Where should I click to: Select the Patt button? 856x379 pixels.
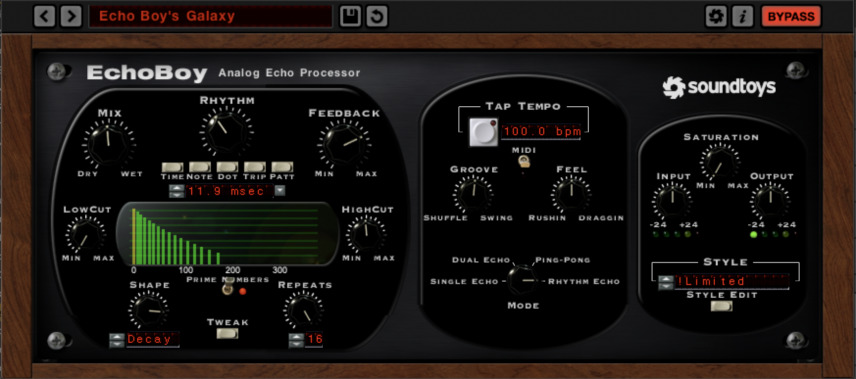[x=282, y=167]
